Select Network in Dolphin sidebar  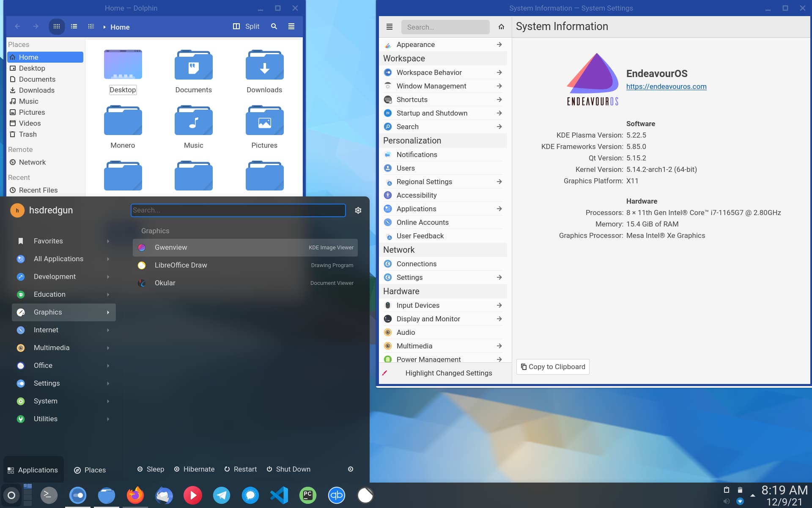[x=45, y=163]
